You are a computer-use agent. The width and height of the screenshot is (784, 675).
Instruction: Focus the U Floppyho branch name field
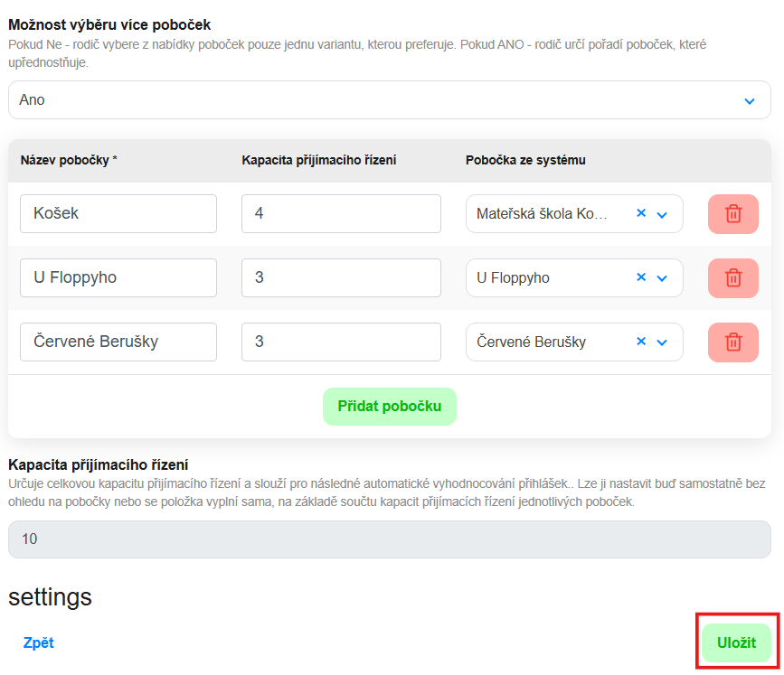[x=118, y=278]
